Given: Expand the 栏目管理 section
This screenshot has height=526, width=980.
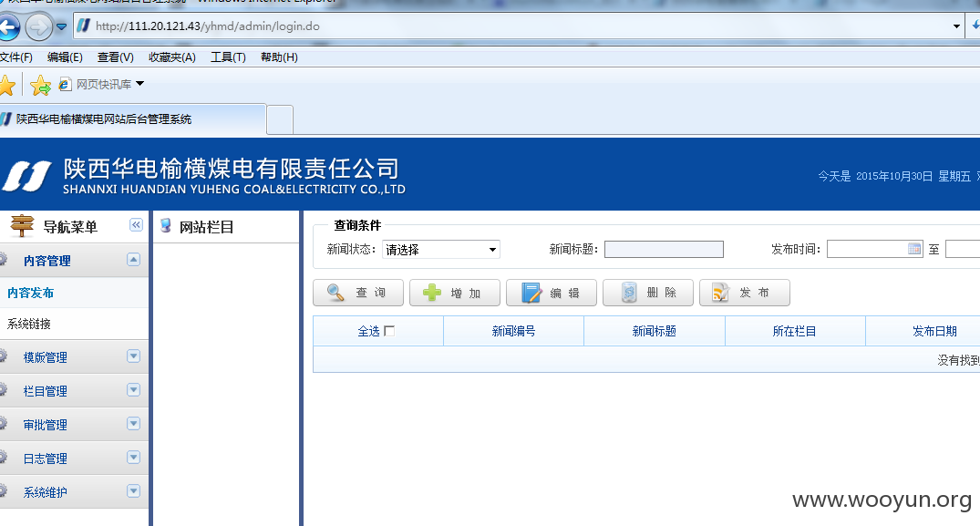Looking at the screenshot, I should click(x=134, y=390).
